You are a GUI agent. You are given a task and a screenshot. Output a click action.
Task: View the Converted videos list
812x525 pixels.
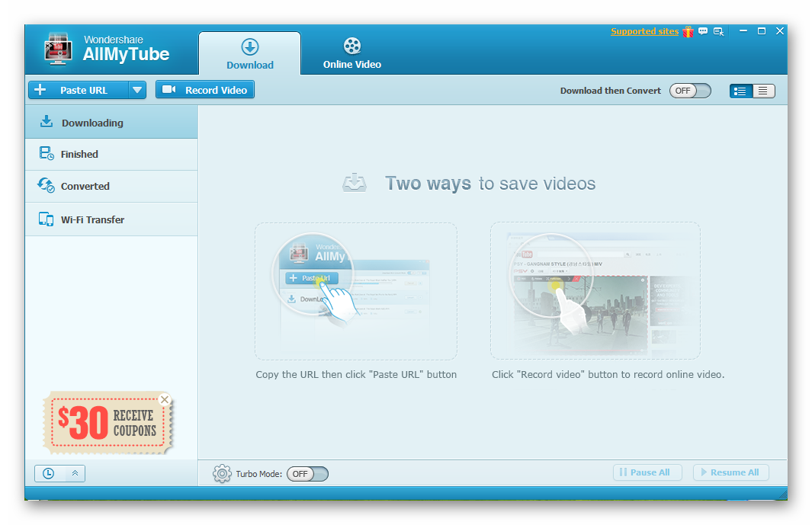(x=111, y=187)
